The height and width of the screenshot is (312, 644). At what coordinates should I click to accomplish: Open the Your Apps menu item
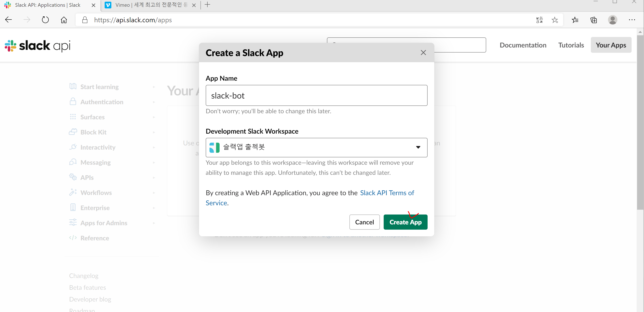point(611,45)
